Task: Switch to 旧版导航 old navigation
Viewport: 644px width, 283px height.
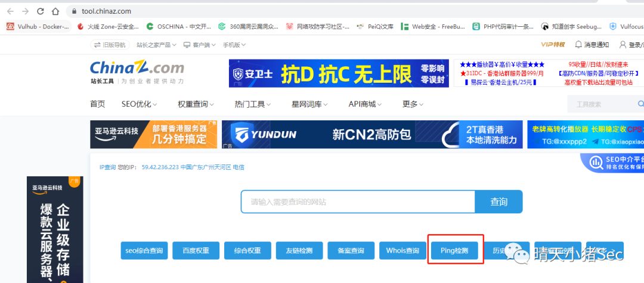Action: (110, 45)
